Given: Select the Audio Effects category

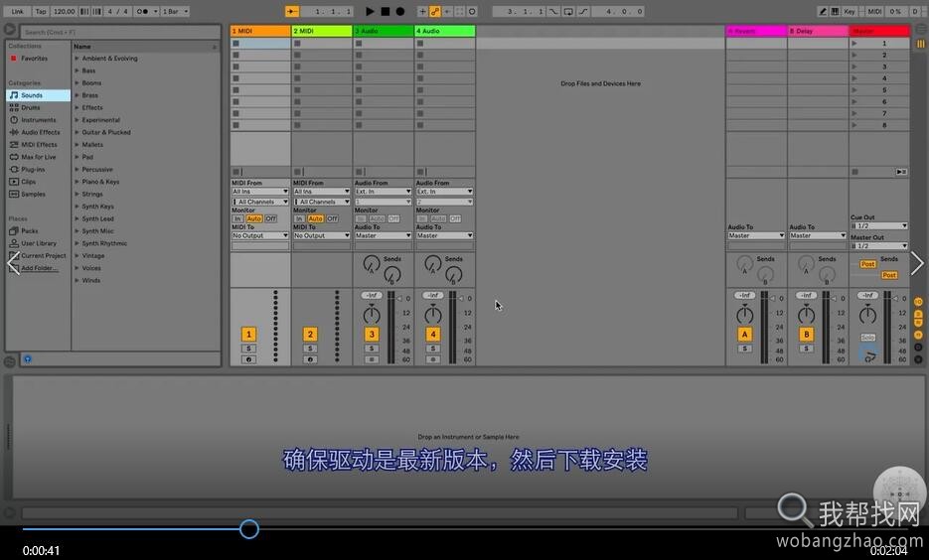Looking at the screenshot, I should click(x=41, y=133).
